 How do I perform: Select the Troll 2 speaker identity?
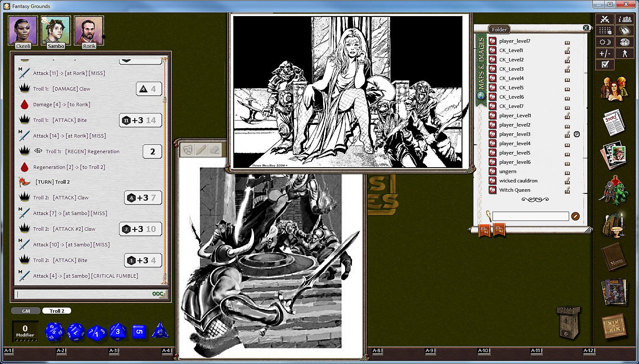[57, 311]
